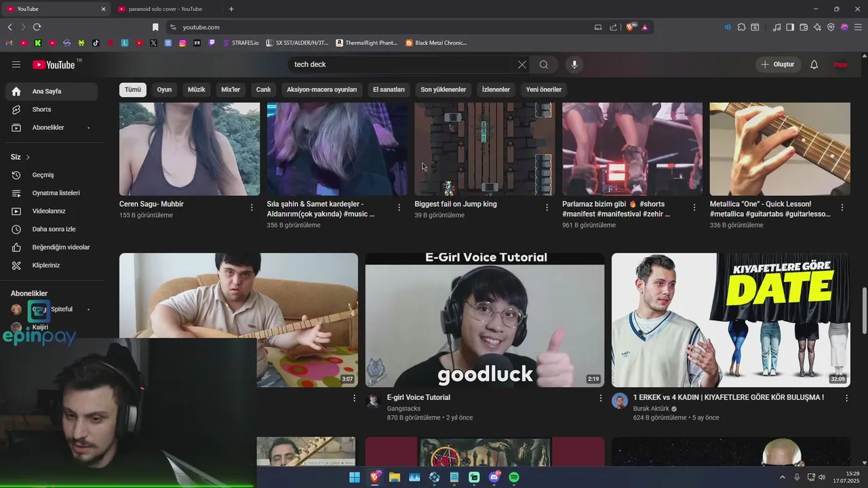Select the El sanatları chip
Viewport: 868px width, 488px height.
pyautogui.click(x=389, y=89)
